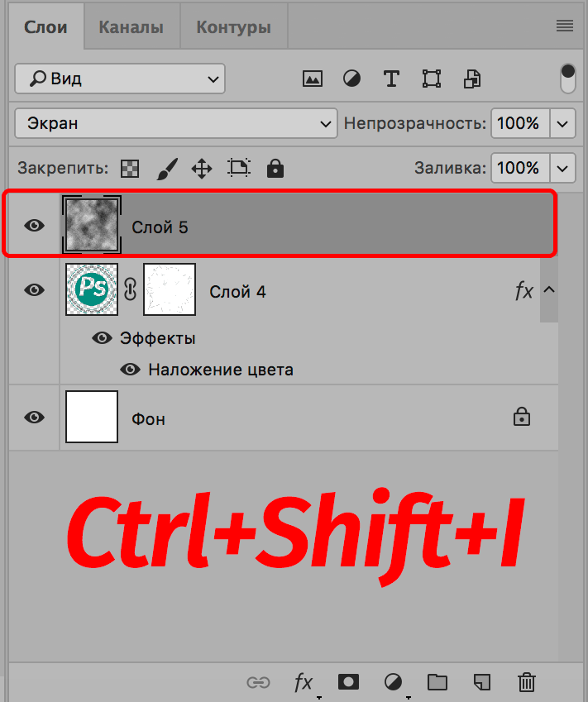Viewport: 588px width, 702px height.
Task: Switch to the Каналы tab
Action: point(131,26)
